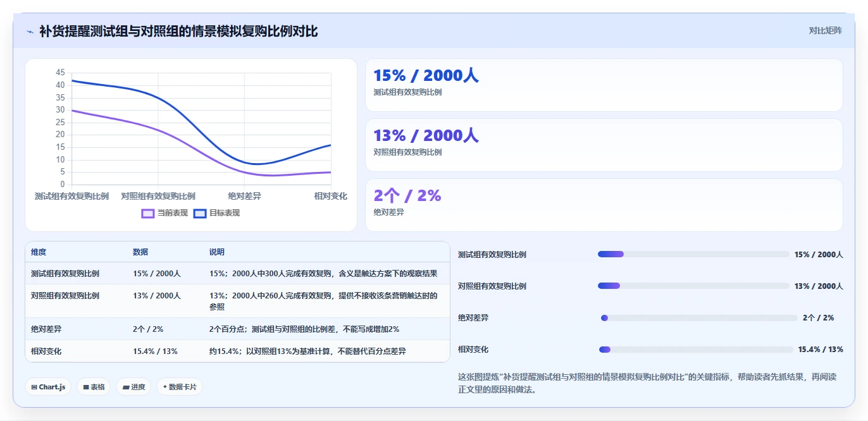The width and height of the screenshot is (868, 421).
Task: Click the 测试组有效复购比例 progress bar
Action: point(693,254)
